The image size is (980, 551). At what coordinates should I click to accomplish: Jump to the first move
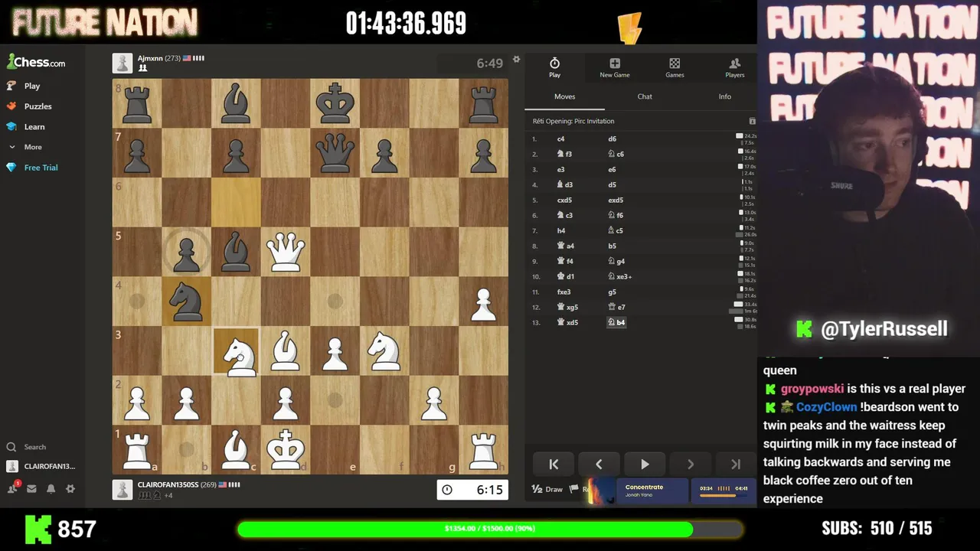pyautogui.click(x=554, y=465)
